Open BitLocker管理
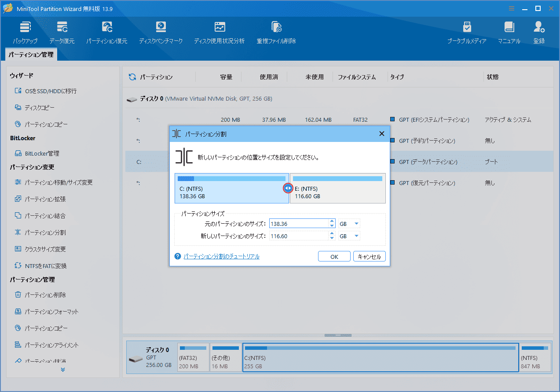This screenshot has height=392, width=560. coord(37,153)
